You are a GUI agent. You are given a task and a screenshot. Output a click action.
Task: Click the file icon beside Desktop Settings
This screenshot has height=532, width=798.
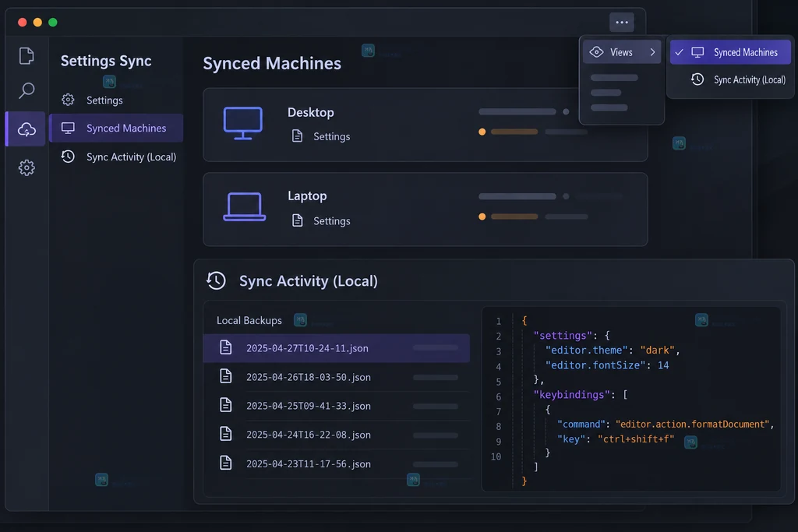(297, 136)
